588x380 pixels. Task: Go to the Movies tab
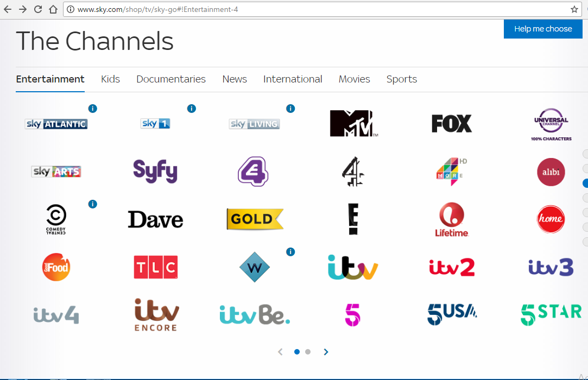[x=355, y=79]
